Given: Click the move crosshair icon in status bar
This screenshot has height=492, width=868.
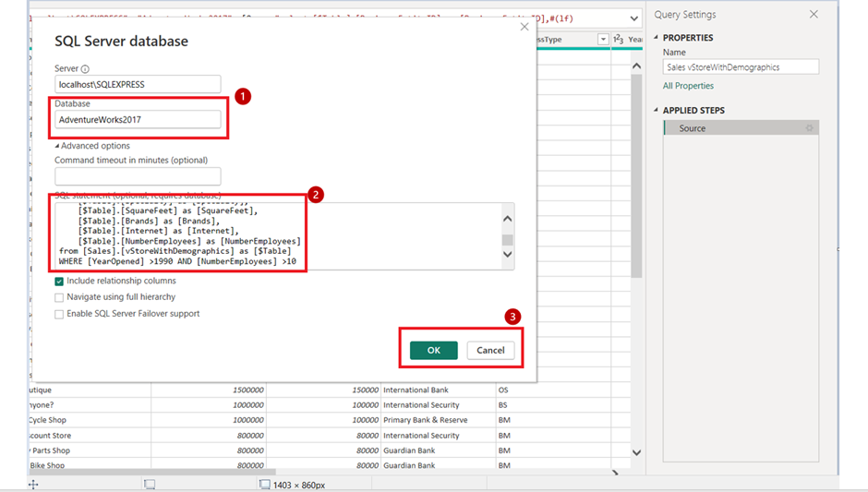Looking at the screenshot, I should pyautogui.click(x=33, y=484).
